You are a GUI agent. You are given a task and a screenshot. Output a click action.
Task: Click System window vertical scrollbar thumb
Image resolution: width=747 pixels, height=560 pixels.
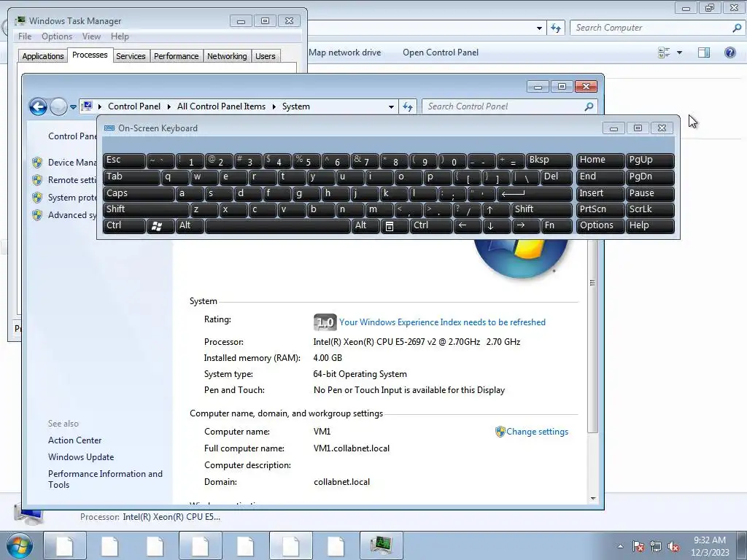592,336
